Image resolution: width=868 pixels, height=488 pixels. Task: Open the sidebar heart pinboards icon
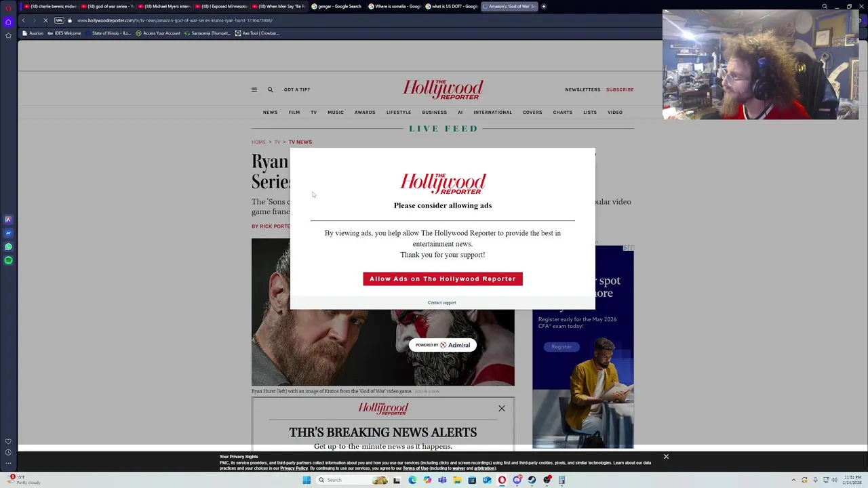8,441
